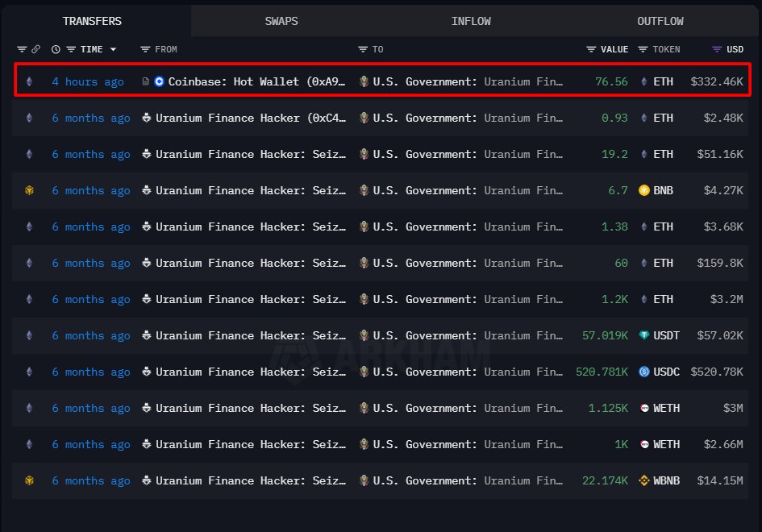The width and height of the screenshot is (762, 532).
Task: Click the USDC token icon
Action: pyautogui.click(x=644, y=372)
